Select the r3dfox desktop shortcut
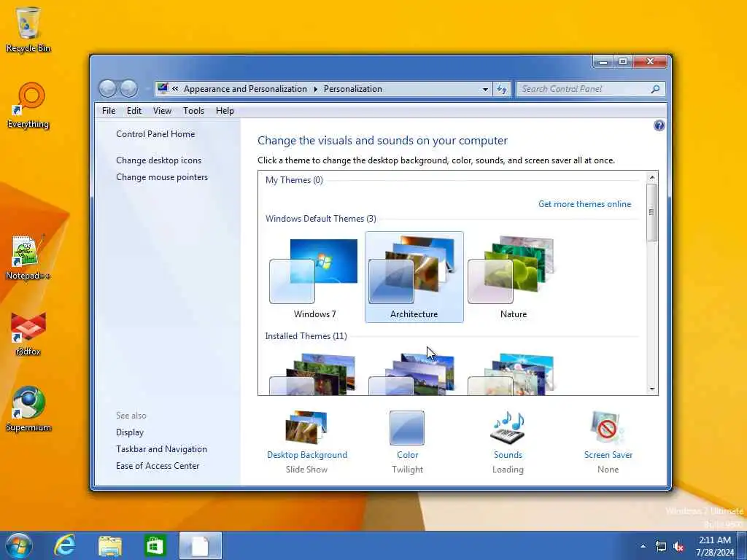Screen dimensions: 747x560 (28, 333)
